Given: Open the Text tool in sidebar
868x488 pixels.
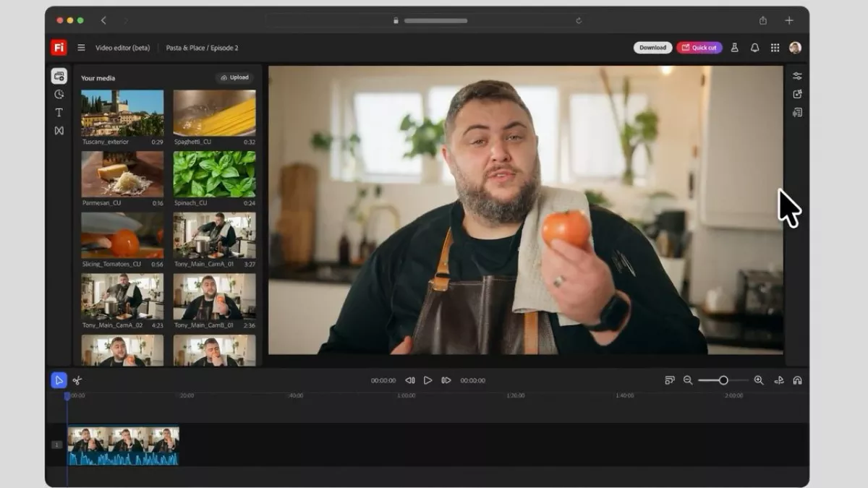Looking at the screenshot, I should coord(59,113).
